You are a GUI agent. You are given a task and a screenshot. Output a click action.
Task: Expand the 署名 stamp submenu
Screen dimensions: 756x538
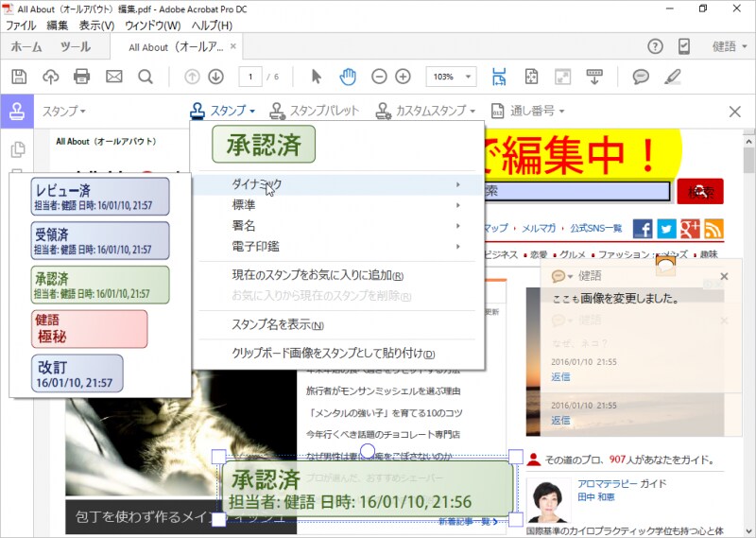337,226
